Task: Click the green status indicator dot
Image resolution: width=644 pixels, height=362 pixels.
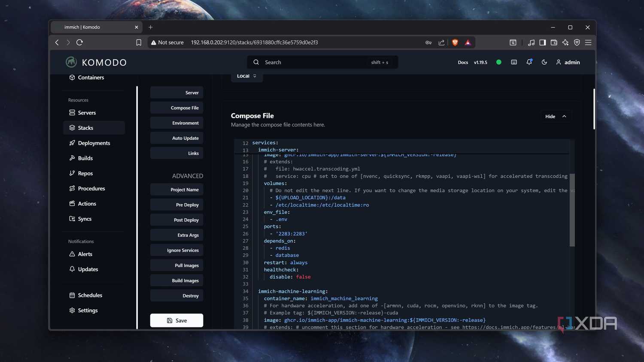Action: [x=498, y=62]
